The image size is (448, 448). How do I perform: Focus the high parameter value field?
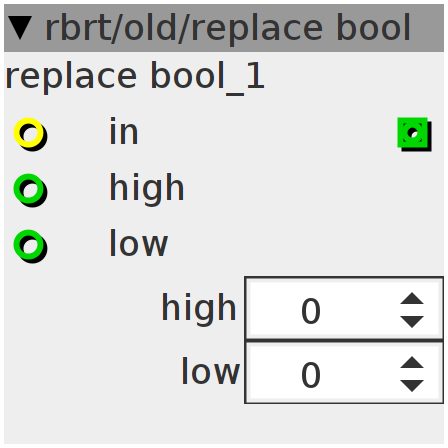click(x=344, y=308)
